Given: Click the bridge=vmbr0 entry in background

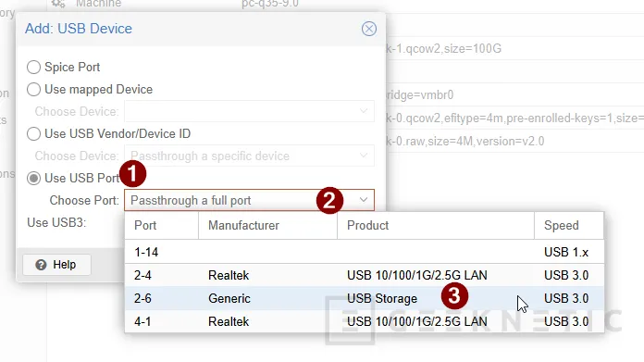Looking at the screenshot, I should (x=420, y=95).
